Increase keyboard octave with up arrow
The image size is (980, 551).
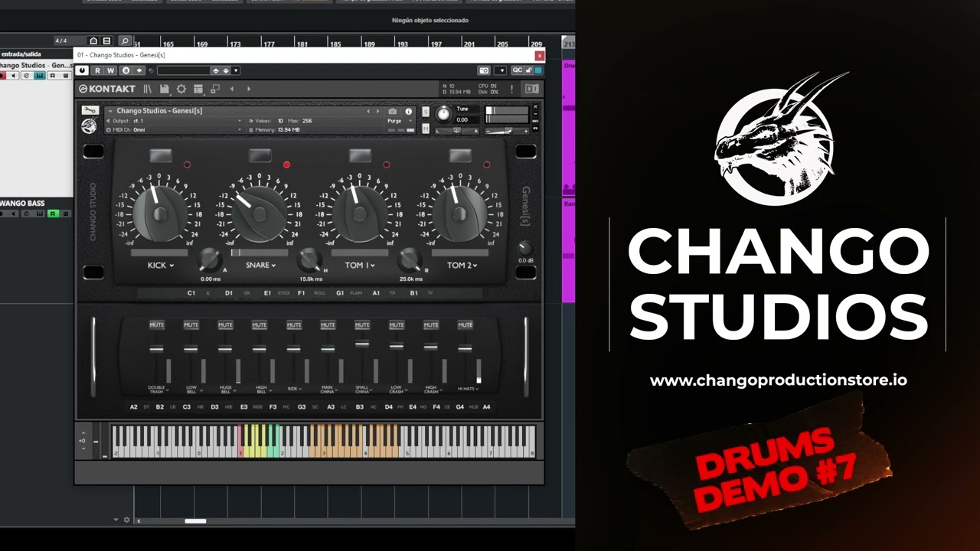click(x=83, y=434)
